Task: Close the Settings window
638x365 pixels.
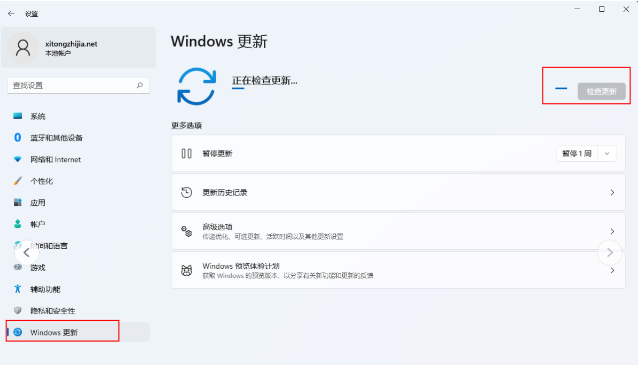Action: 626,9
